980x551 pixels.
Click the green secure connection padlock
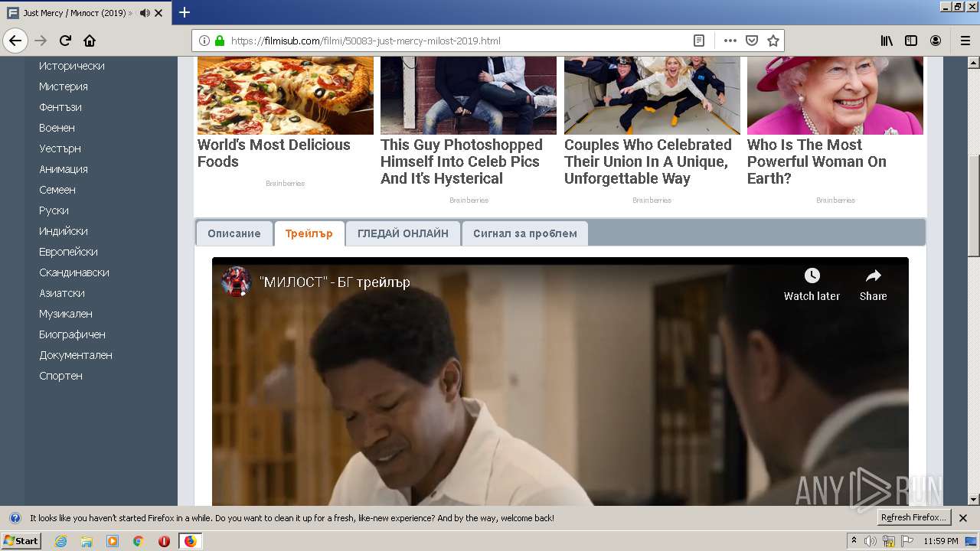point(220,41)
